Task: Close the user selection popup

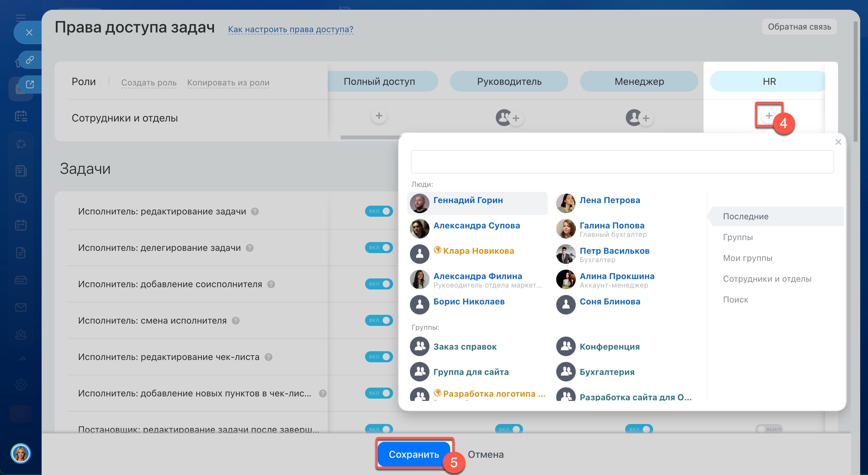Action: 838,142
